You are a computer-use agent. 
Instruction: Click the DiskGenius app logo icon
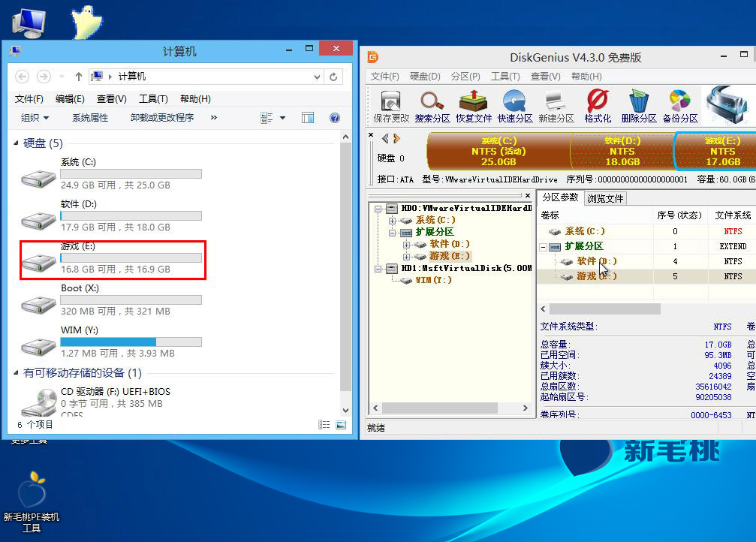372,57
